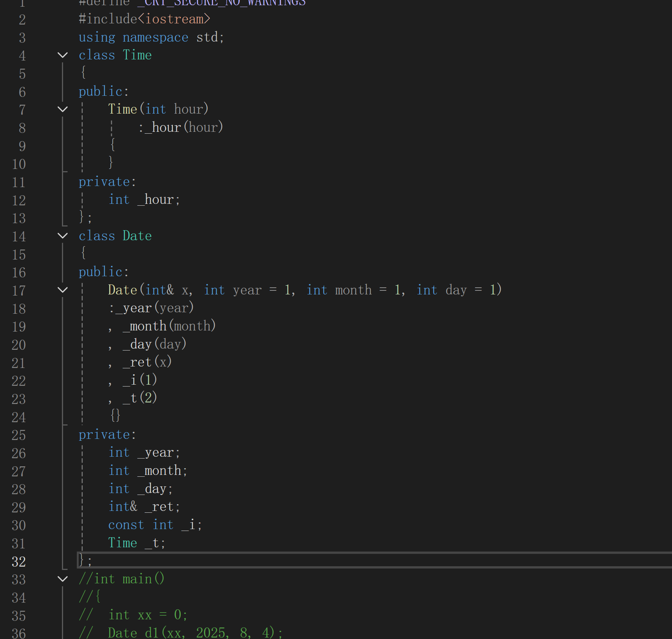Click 'const int _i;' declaration
Viewport: 672px width, 639px height.
pyautogui.click(x=155, y=525)
